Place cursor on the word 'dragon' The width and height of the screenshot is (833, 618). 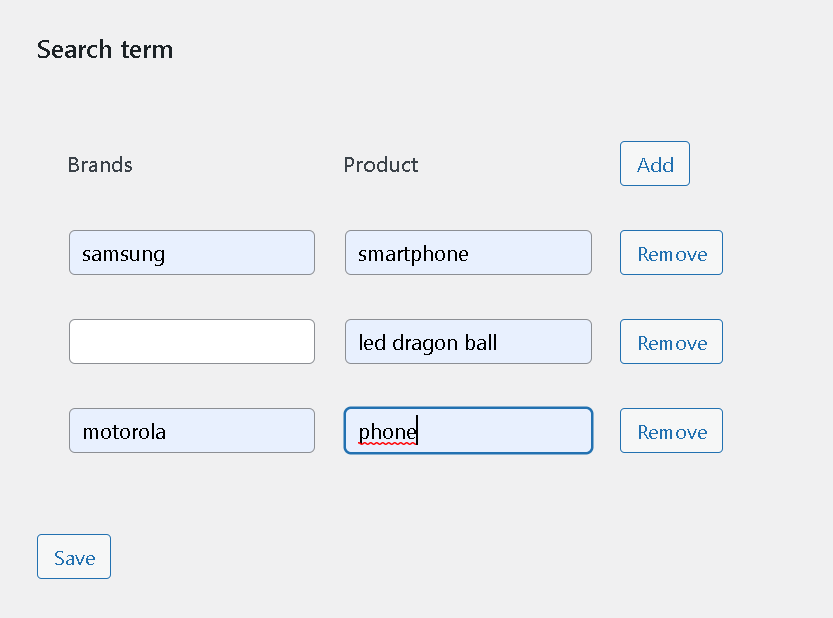click(x=425, y=343)
